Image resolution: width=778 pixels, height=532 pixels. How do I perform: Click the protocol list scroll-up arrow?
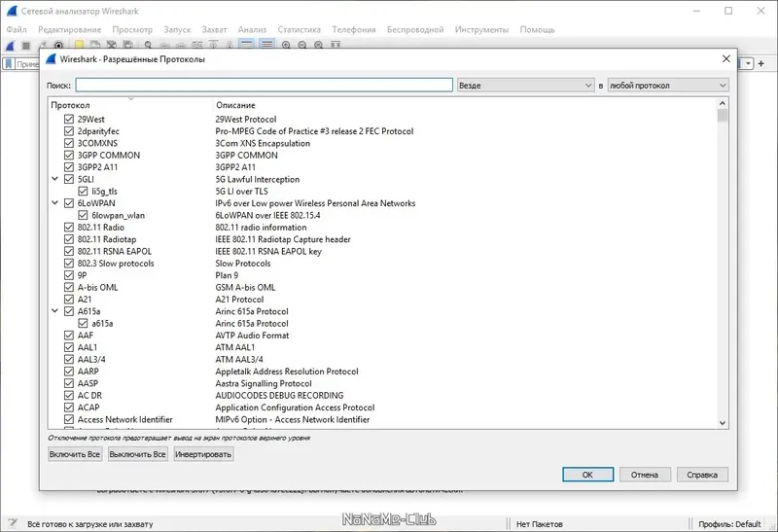tap(723, 103)
